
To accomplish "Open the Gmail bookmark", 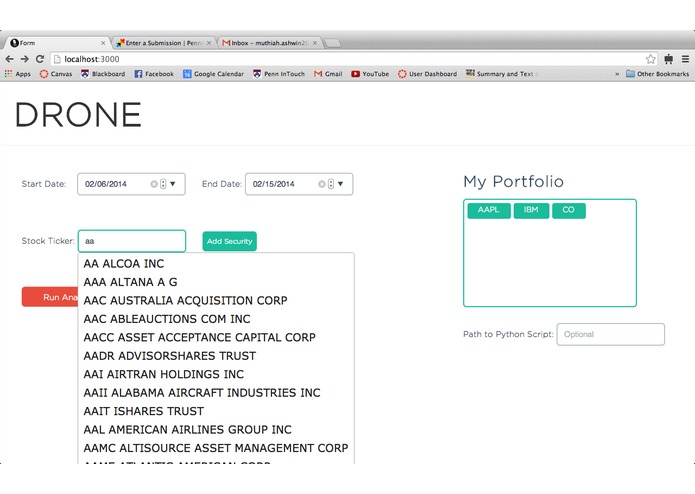I will coord(328,74).
